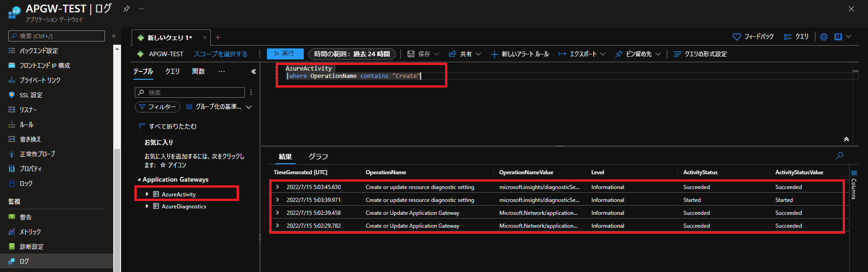The width and height of the screenshot is (868, 272).
Task: Open バックエンド設定 in sidebar
Action: coord(39,51)
